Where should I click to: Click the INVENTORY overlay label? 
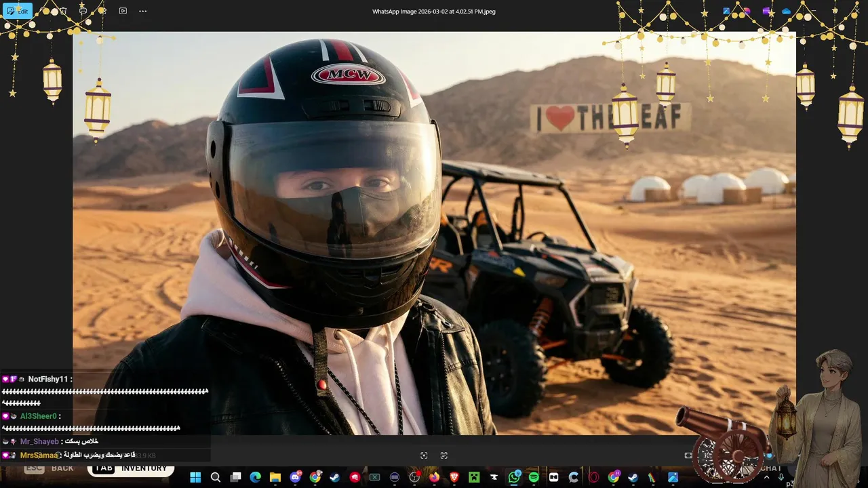click(x=144, y=468)
